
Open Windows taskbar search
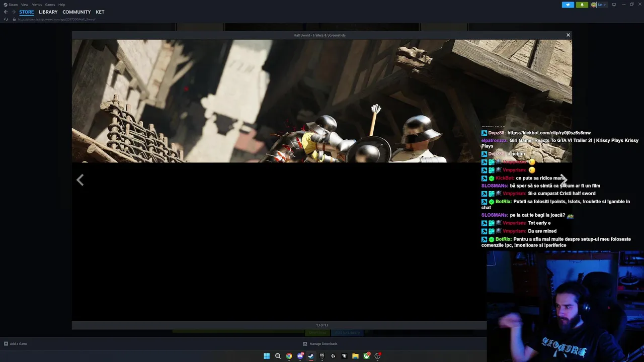(x=278, y=356)
